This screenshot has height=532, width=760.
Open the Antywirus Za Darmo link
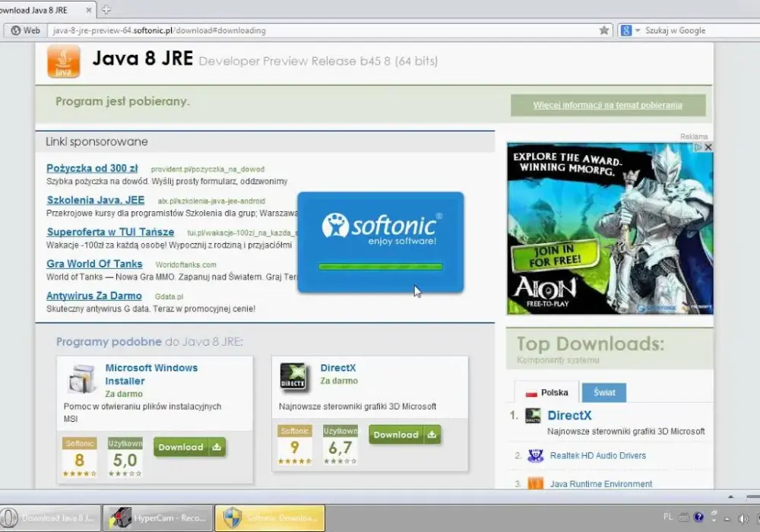pyautogui.click(x=94, y=296)
